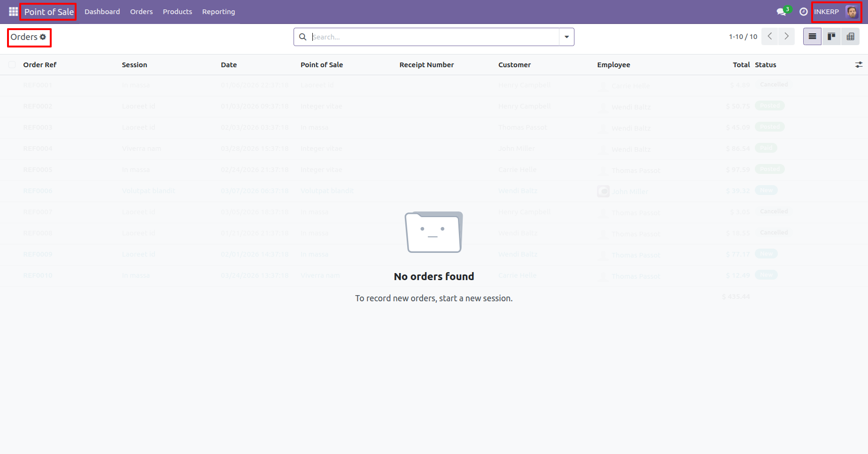Expand the search filter options dropdown
This screenshot has height=454, width=868.
[566, 37]
